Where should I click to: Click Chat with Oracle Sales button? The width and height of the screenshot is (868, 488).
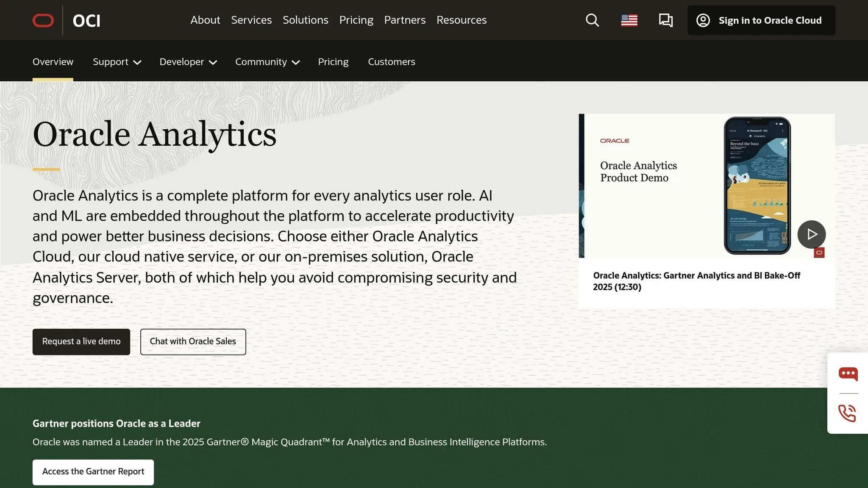[x=193, y=341]
